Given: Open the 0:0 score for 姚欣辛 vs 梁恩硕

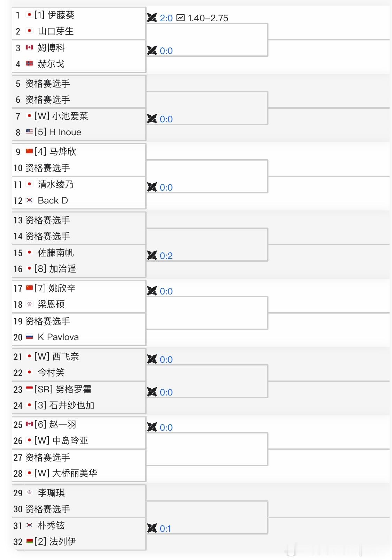Looking at the screenshot, I should 166,291.
